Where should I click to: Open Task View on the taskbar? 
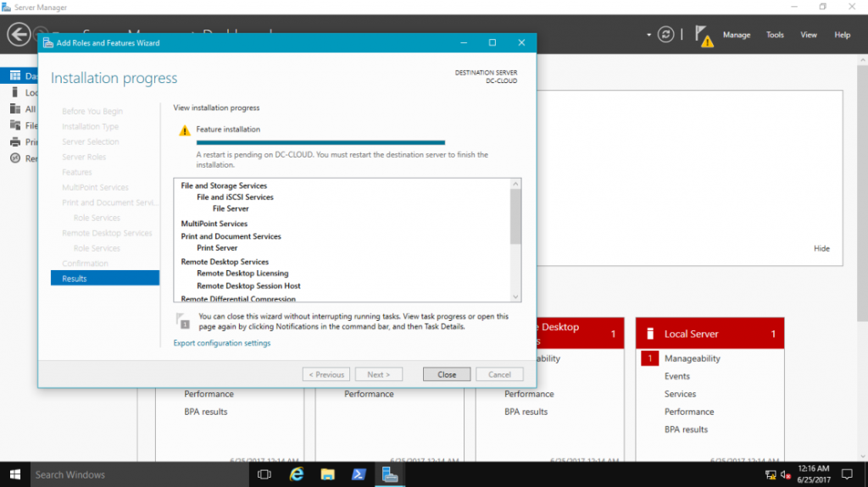pyautogui.click(x=264, y=475)
